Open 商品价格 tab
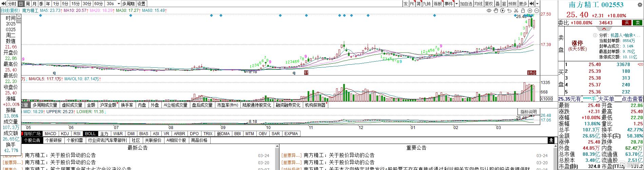 pyautogui.click(x=200, y=140)
